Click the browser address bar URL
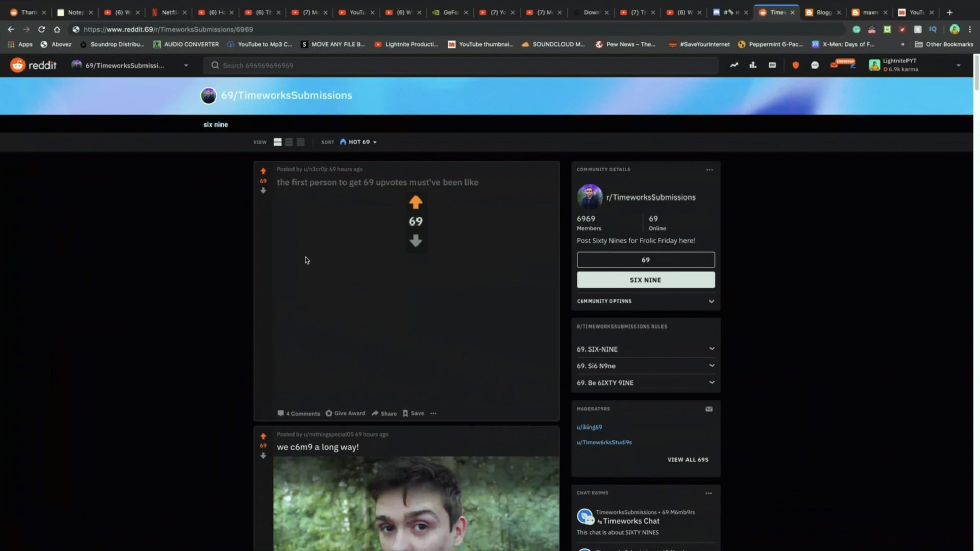 pyautogui.click(x=168, y=29)
